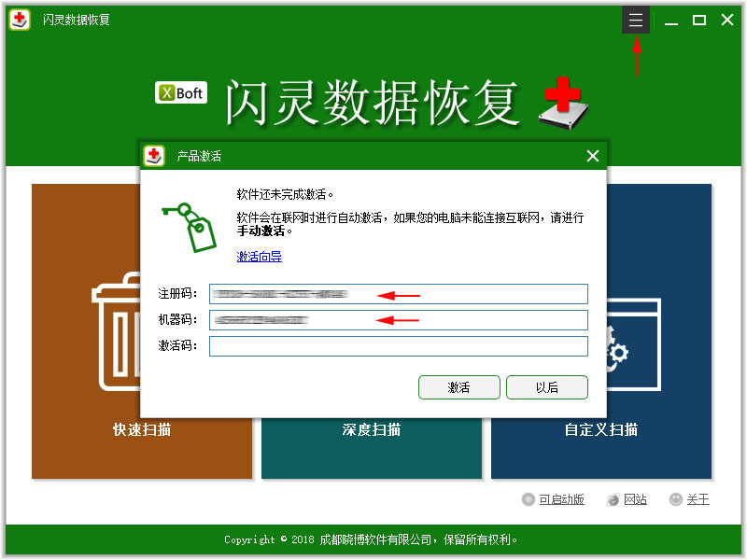Open the hamburger menu in title bar

point(636,20)
